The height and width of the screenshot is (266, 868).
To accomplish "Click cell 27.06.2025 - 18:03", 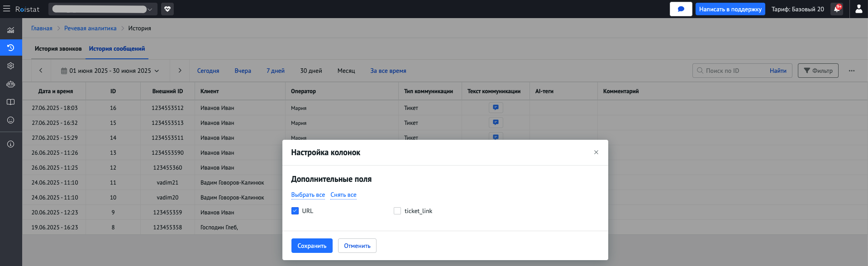I will 54,108.
